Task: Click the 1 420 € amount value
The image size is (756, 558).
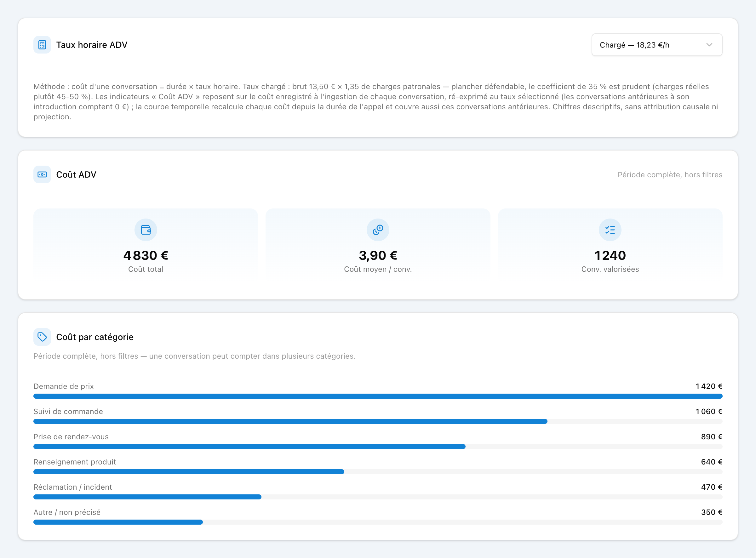Action: point(709,386)
